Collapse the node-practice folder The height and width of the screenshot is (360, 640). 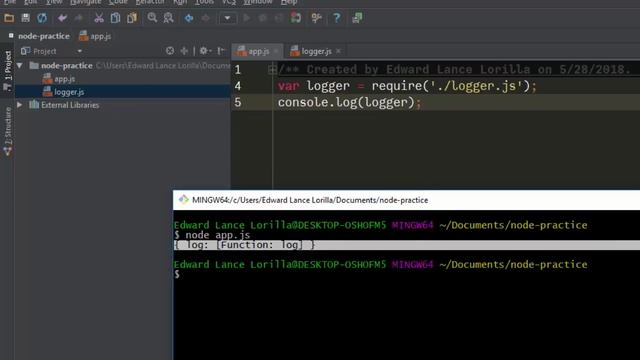click(x=20, y=65)
